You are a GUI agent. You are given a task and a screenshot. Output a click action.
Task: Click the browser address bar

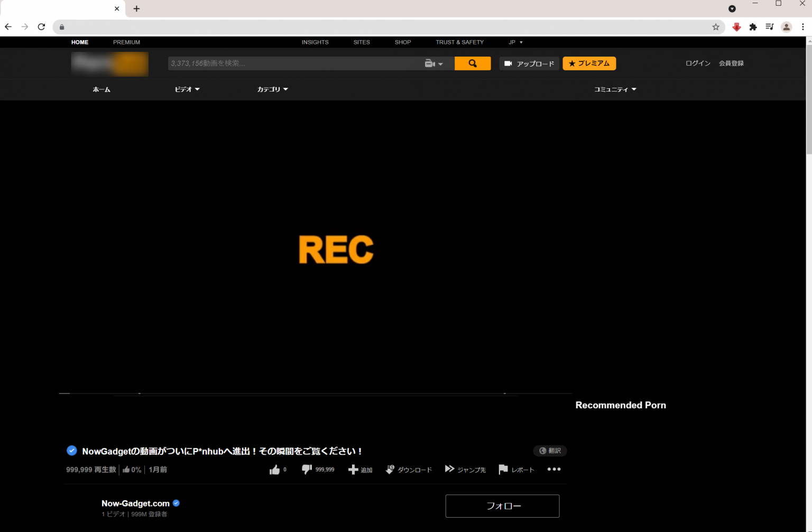pos(389,27)
